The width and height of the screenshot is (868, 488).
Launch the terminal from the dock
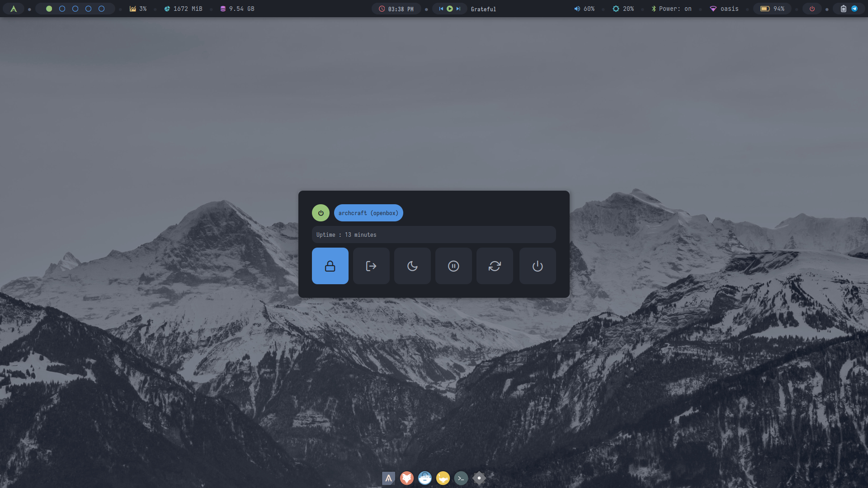coord(461,478)
